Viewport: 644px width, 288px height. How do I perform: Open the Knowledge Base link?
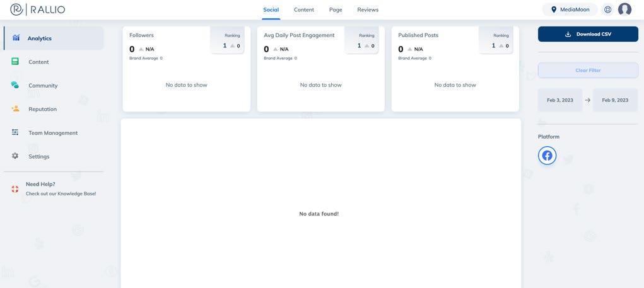click(61, 193)
